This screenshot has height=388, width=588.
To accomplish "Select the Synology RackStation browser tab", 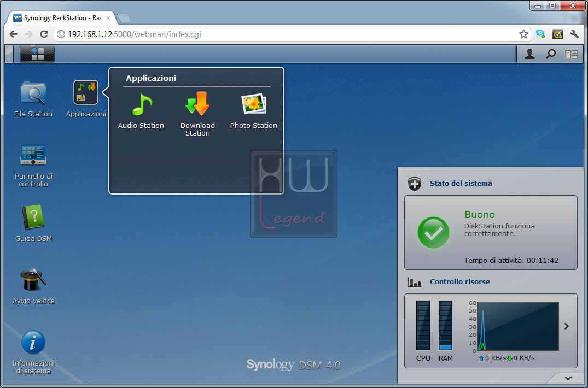I will point(62,18).
